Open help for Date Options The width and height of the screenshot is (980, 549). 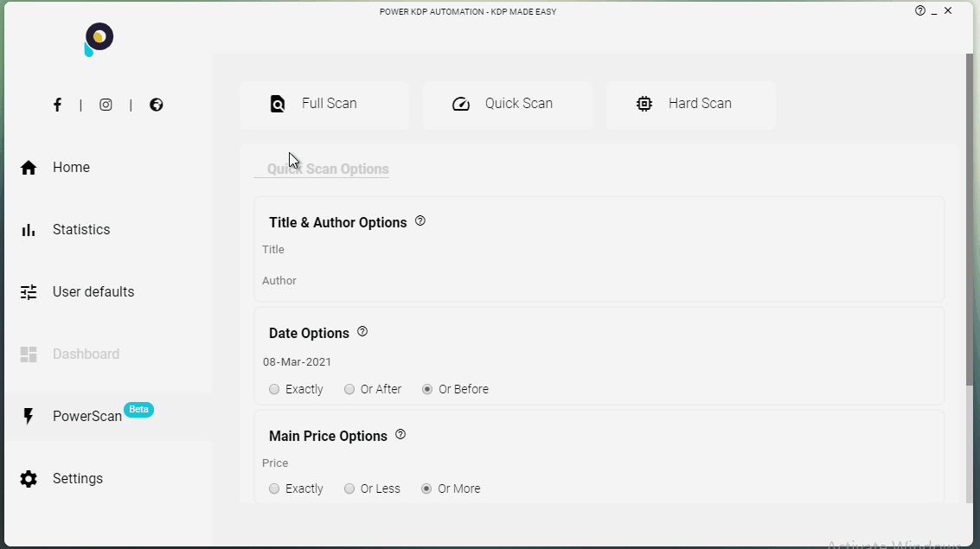point(362,332)
